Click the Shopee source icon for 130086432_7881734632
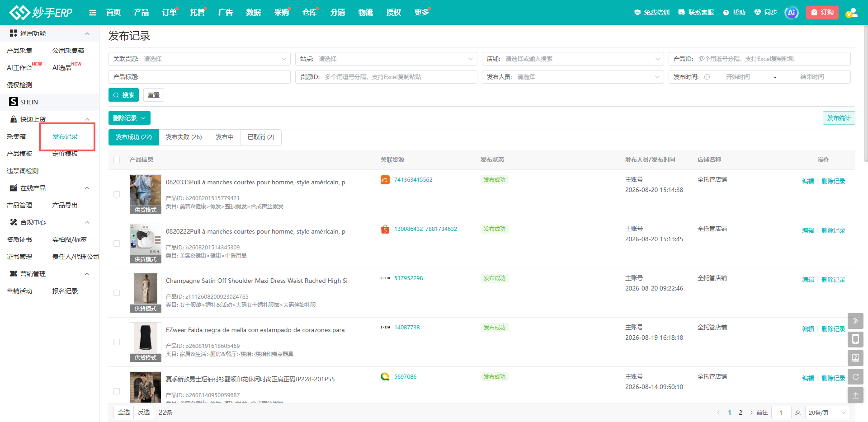The height and width of the screenshot is (422, 868). point(385,229)
